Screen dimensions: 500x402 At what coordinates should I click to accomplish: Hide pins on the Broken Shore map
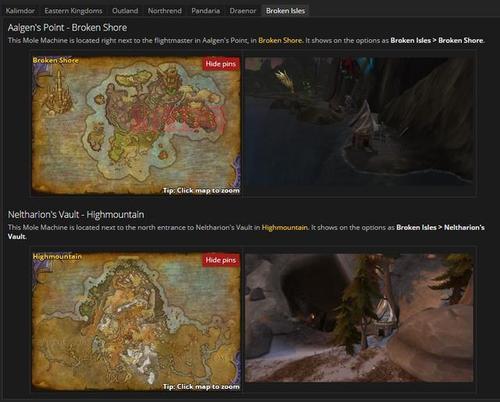click(x=221, y=64)
